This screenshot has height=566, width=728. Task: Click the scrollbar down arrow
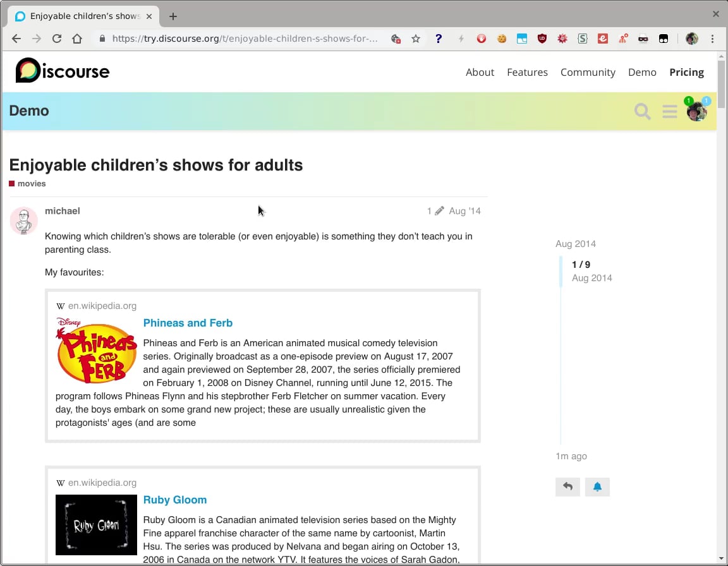tap(721, 558)
